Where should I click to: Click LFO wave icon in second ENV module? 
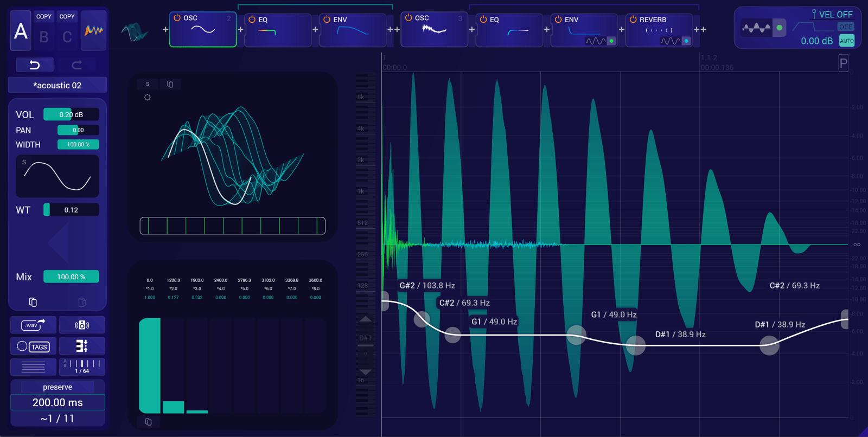595,41
